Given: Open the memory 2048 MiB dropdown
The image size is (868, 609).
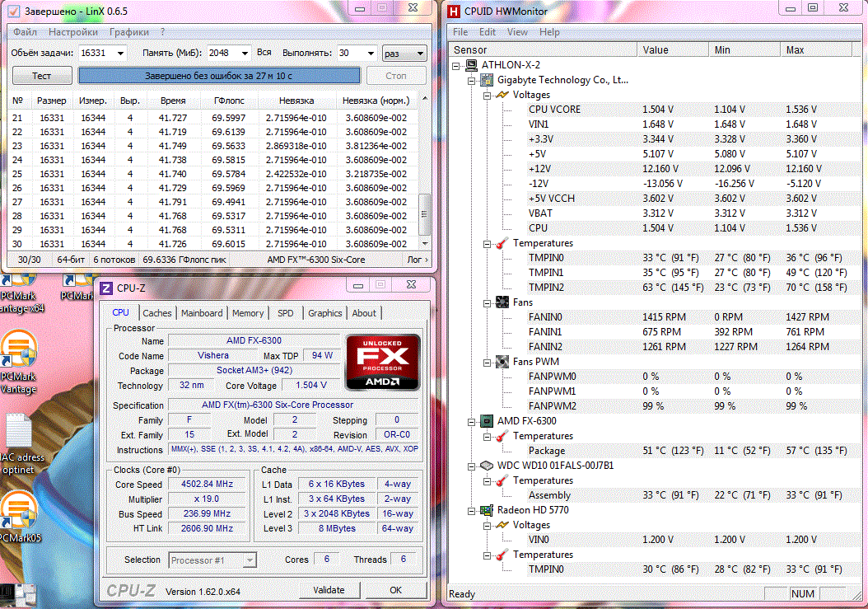Looking at the screenshot, I should tap(244, 54).
